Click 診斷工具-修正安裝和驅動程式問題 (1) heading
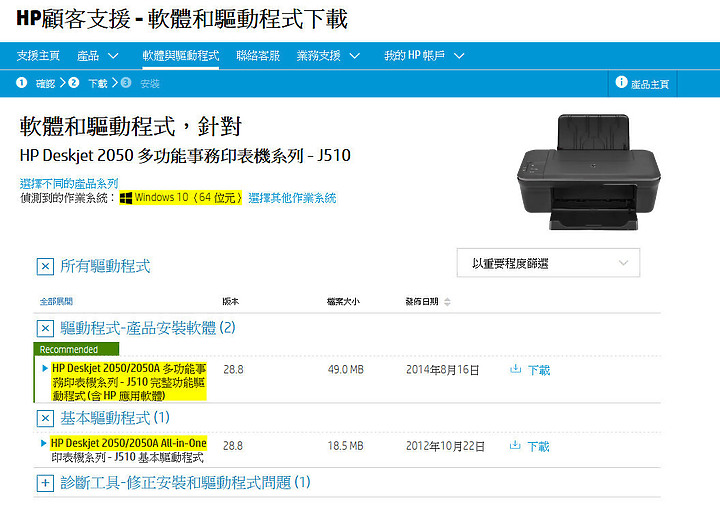 click(x=185, y=482)
